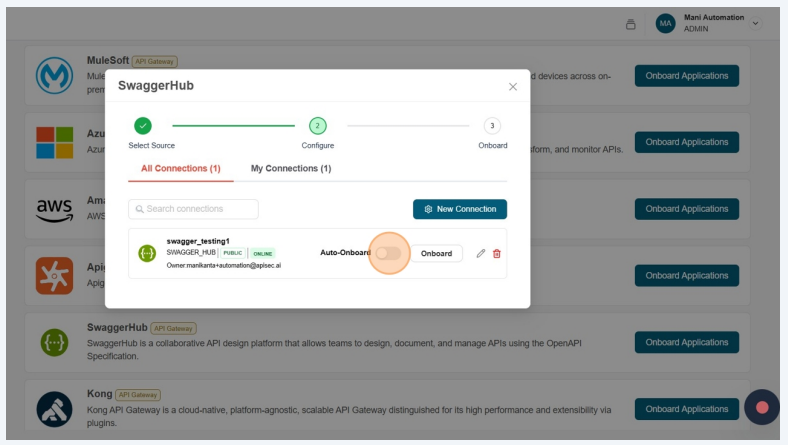Toggle the Auto-Onboard switch
This screenshot has height=445, width=788.
(389, 253)
